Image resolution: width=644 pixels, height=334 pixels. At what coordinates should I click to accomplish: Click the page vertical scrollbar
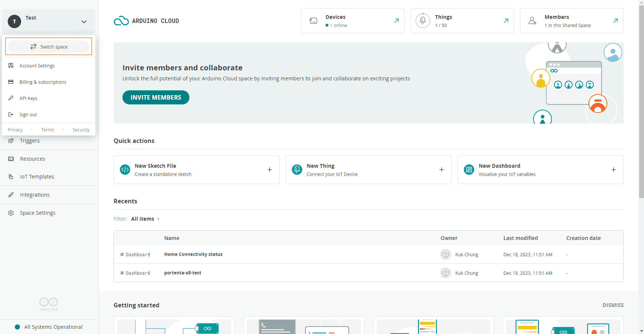pyautogui.click(x=641, y=111)
